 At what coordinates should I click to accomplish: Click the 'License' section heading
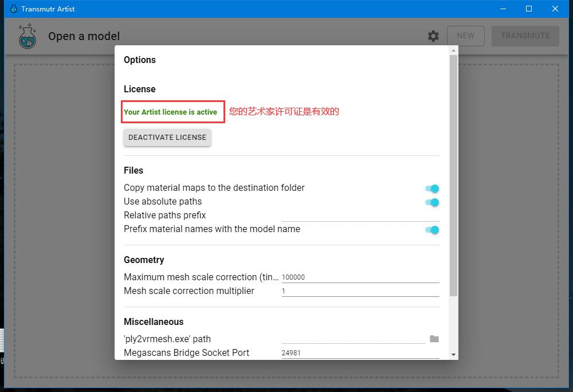pyautogui.click(x=140, y=89)
